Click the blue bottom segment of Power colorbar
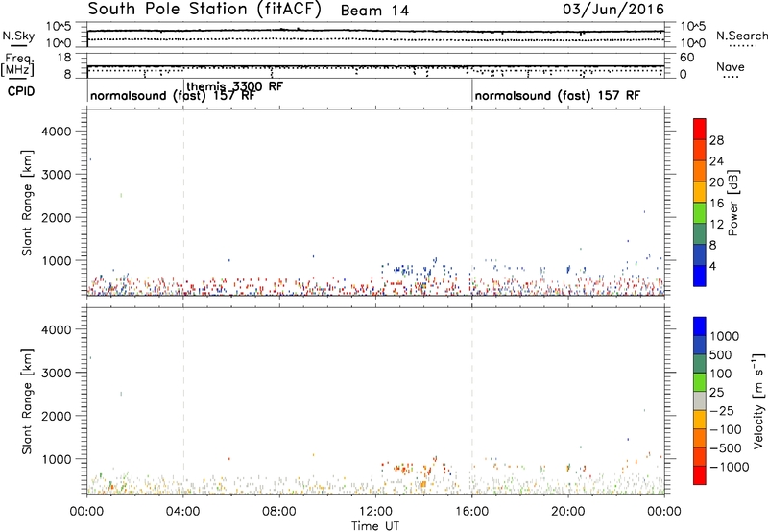 pos(700,276)
